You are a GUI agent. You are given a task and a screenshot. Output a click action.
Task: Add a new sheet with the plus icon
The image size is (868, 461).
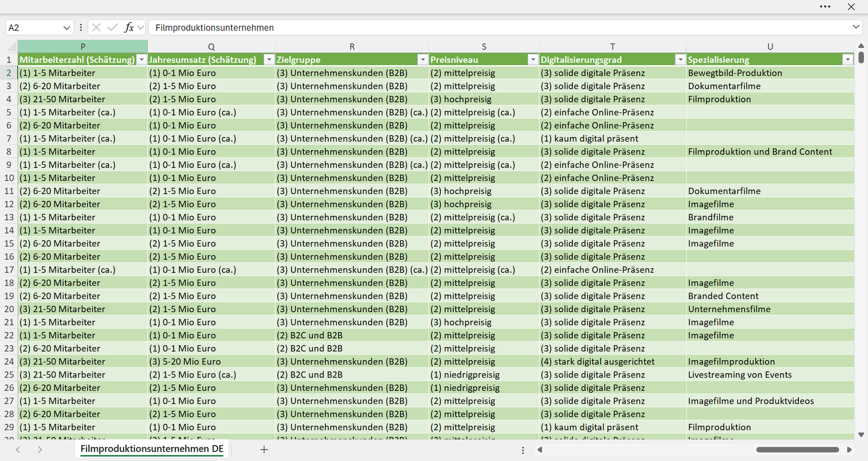pyautogui.click(x=264, y=449)
